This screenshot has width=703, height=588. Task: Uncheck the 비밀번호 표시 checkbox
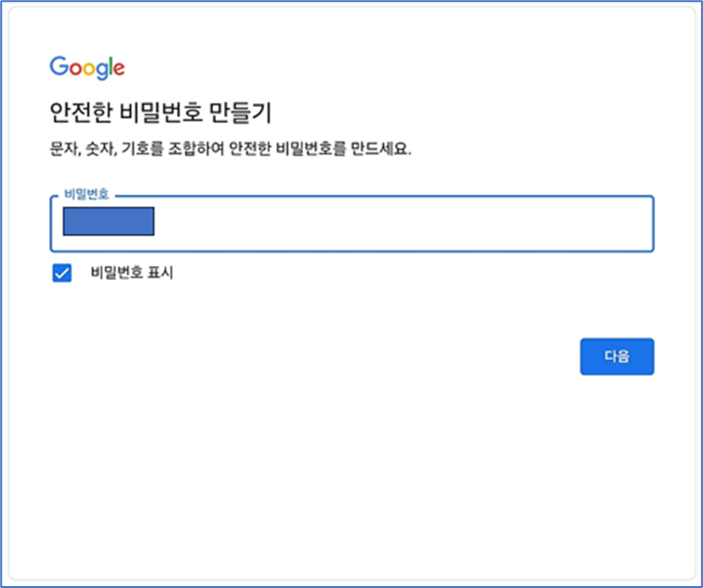[x=62, y=273]
